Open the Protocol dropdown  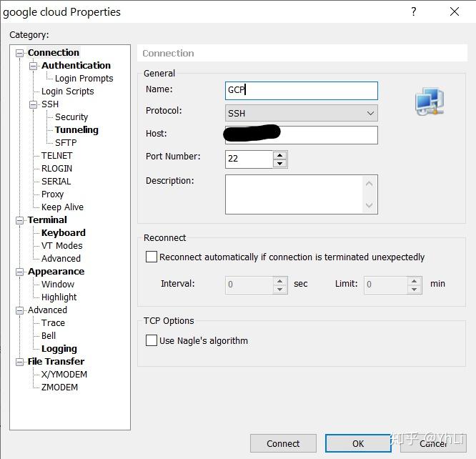tap(301, 113)
